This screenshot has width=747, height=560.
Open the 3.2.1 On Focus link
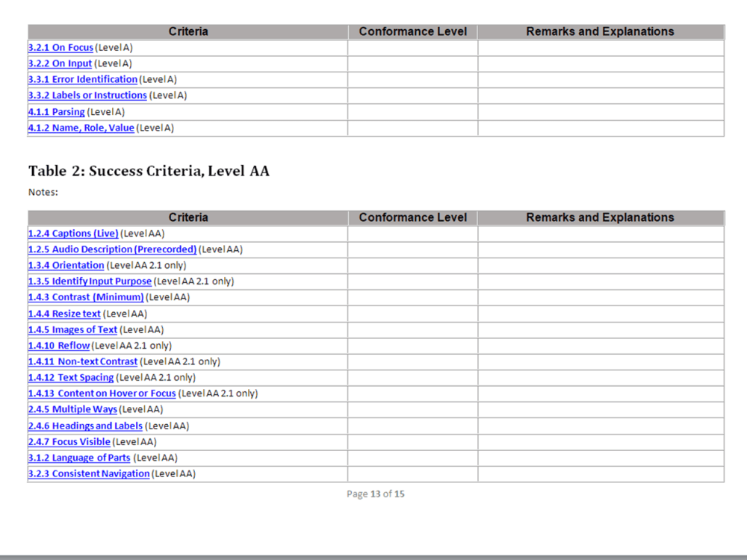61,48
